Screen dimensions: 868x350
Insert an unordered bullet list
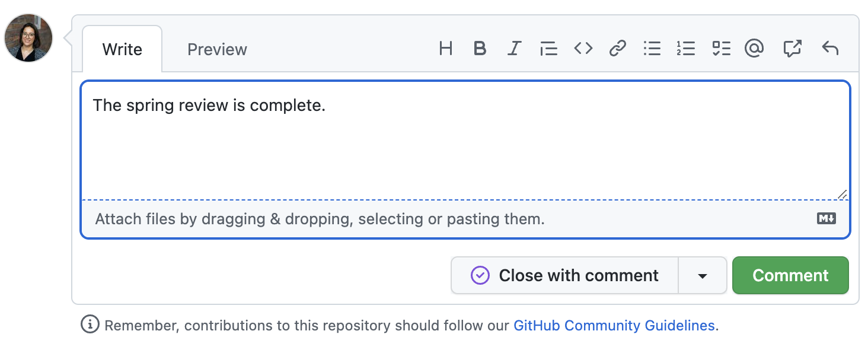[x=652, y=49]
